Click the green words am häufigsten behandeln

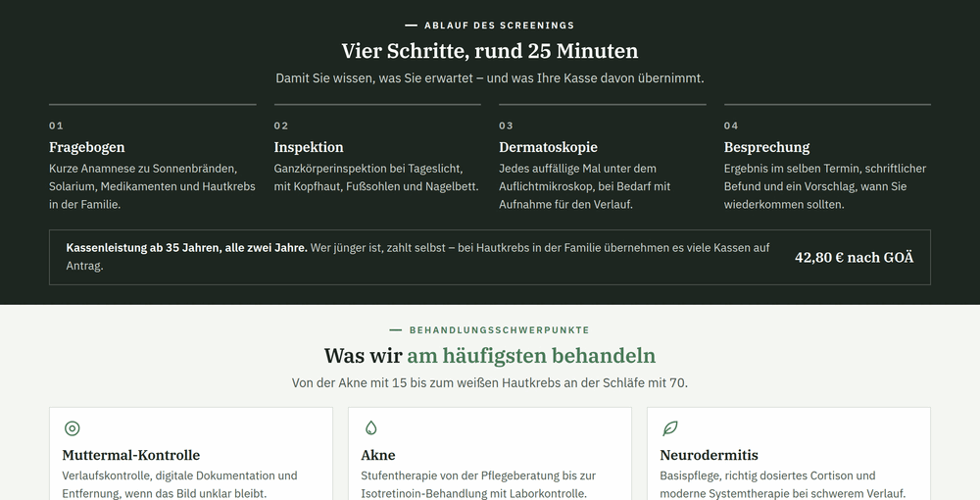531,356
